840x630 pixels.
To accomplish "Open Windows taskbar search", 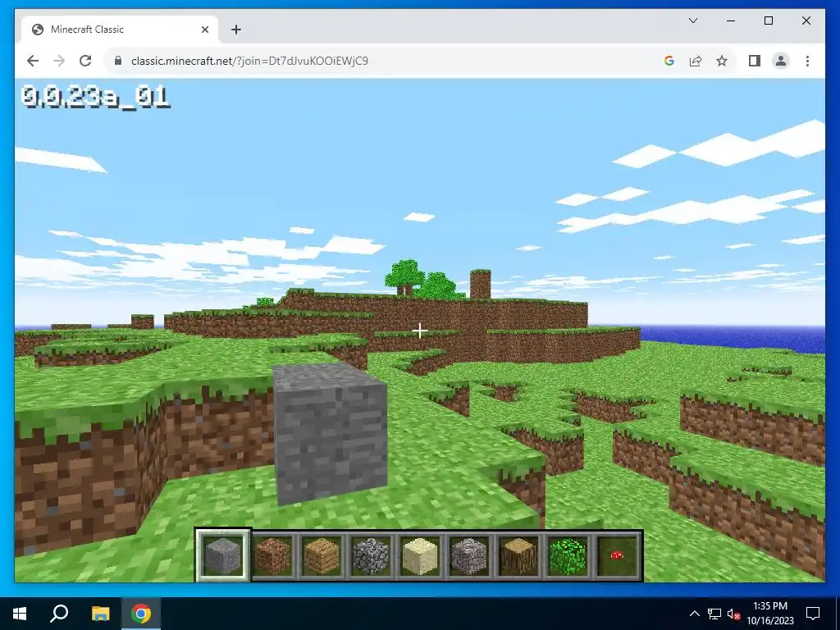I will click(x=59, y=614).
